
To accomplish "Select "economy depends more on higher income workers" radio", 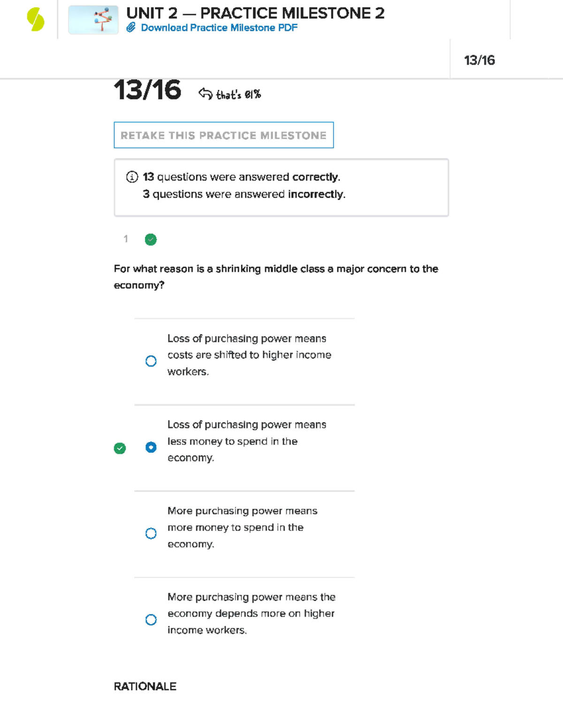I will coord(151,620).
